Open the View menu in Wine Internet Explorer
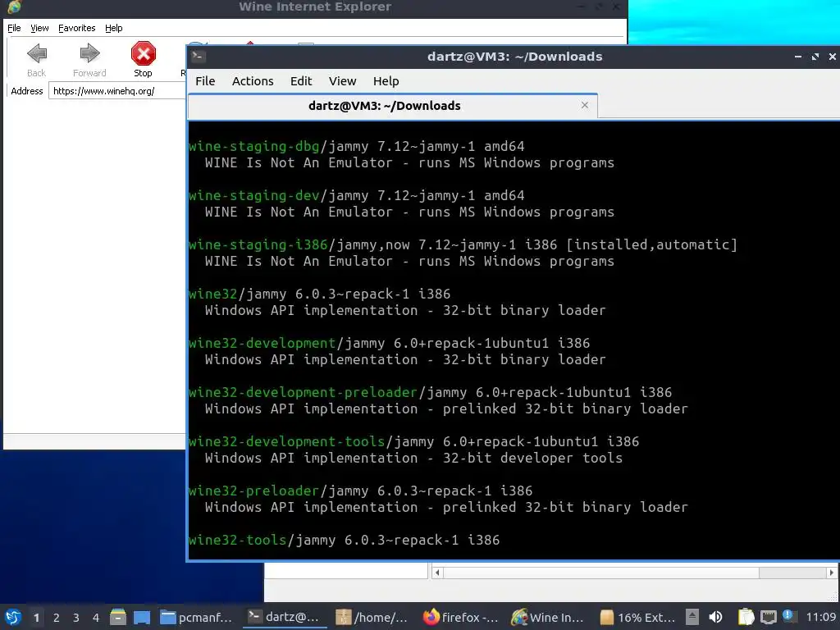The image size is (840, 630). pyautogui.click(x=39, y=28)
